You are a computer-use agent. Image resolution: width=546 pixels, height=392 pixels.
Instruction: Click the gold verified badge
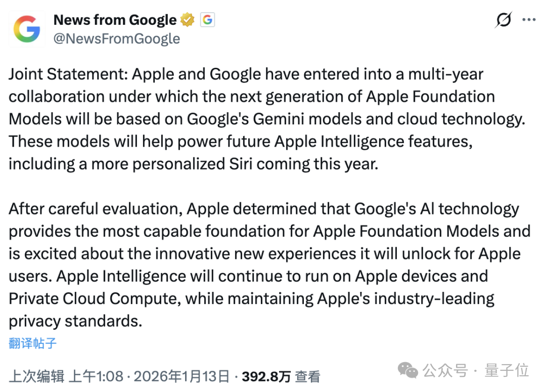pyautogui.click(x=188, y=20)
